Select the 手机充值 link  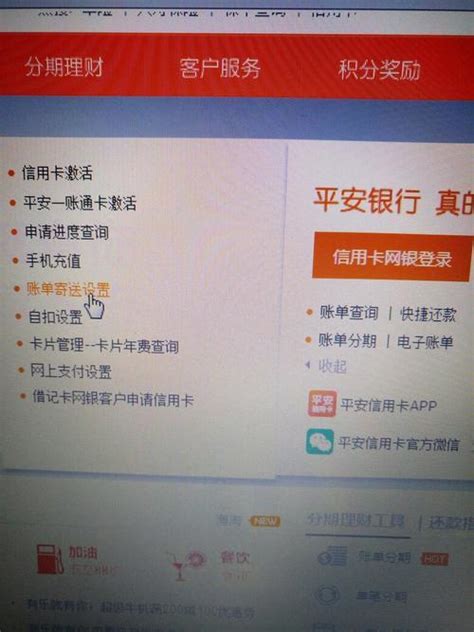53,261
